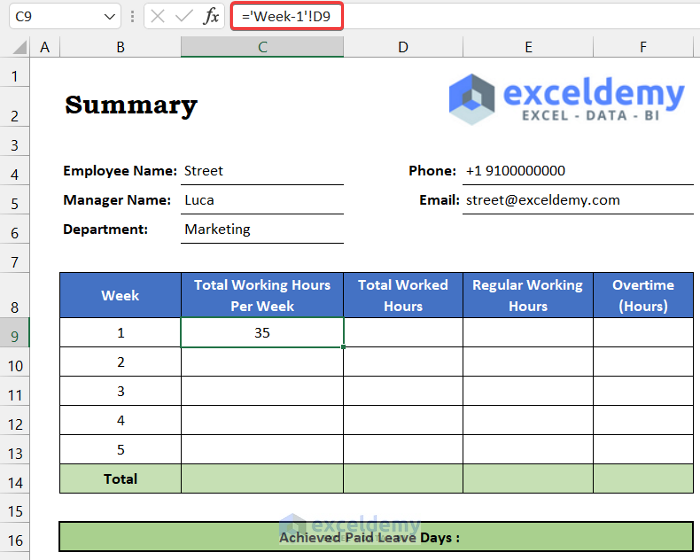The image size is (700, 560).
Task: Click the formula bar with ='Week-1'!D9
Action: tap(464, 17)
